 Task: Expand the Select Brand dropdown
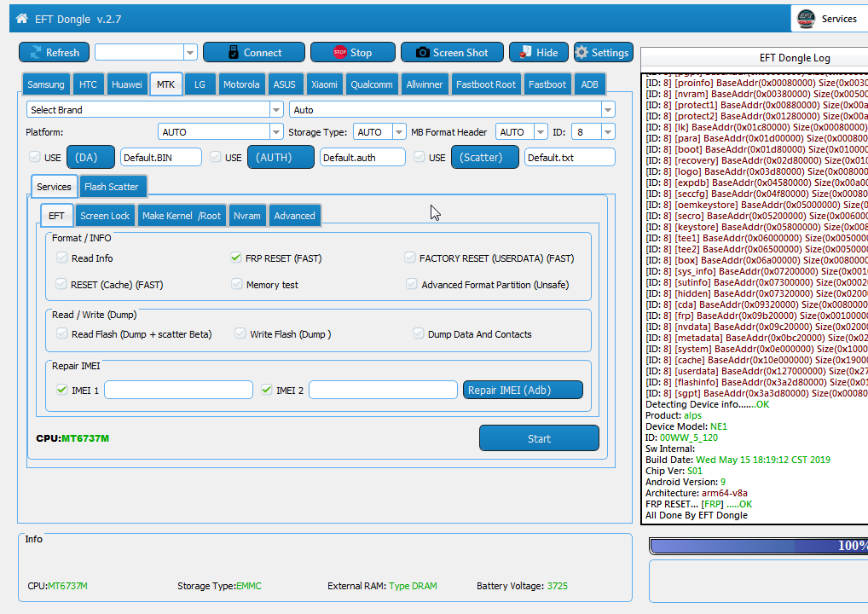point(276,110)
